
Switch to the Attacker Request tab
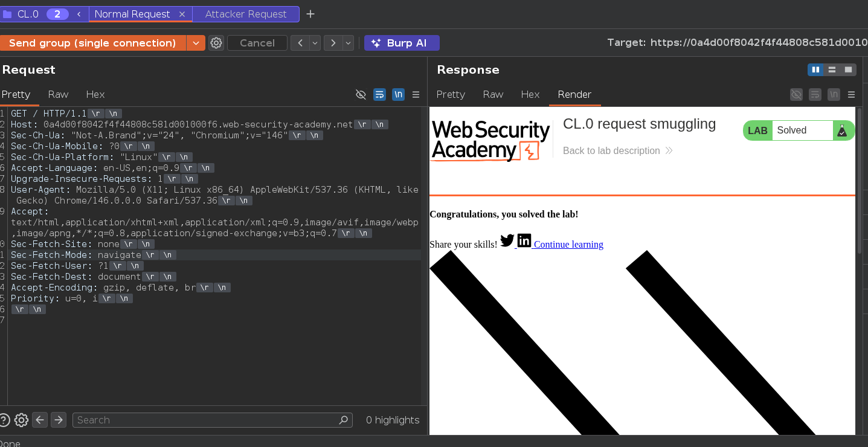pyautogui.click(x=246, y=14)
